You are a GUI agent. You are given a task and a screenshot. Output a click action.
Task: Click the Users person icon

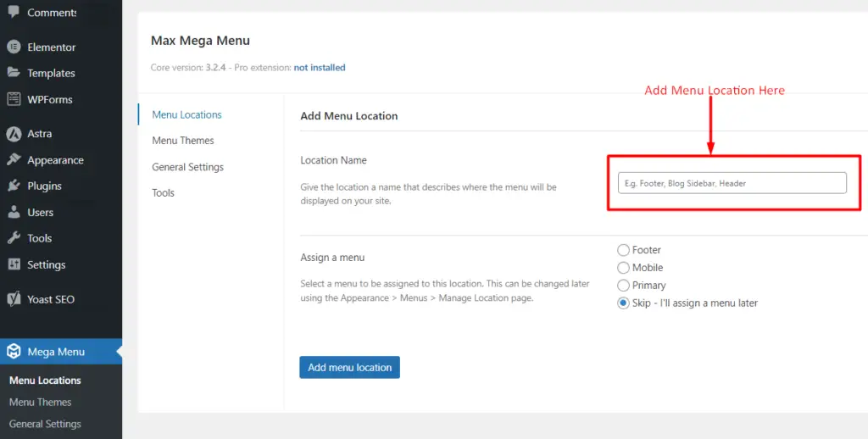point(14,212)
